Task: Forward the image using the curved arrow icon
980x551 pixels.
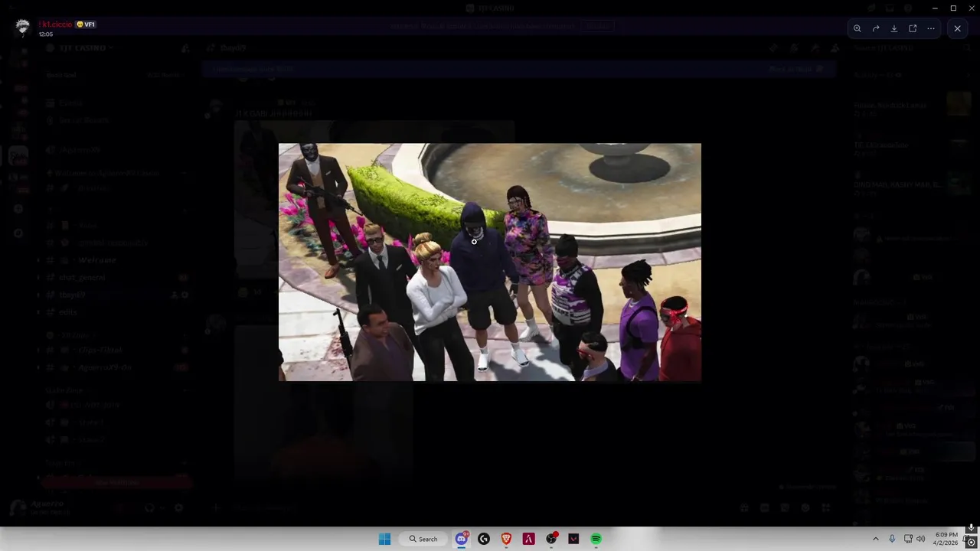Action: [876, 28]
